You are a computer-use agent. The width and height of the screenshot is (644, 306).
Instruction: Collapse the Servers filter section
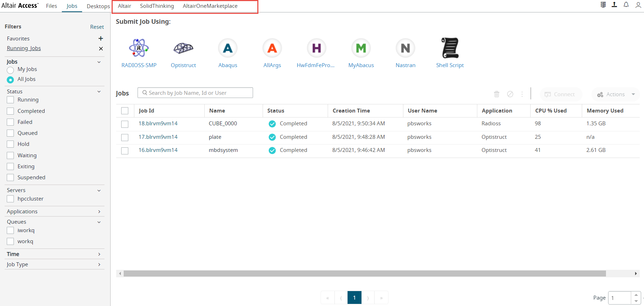[x=99, y=191]
